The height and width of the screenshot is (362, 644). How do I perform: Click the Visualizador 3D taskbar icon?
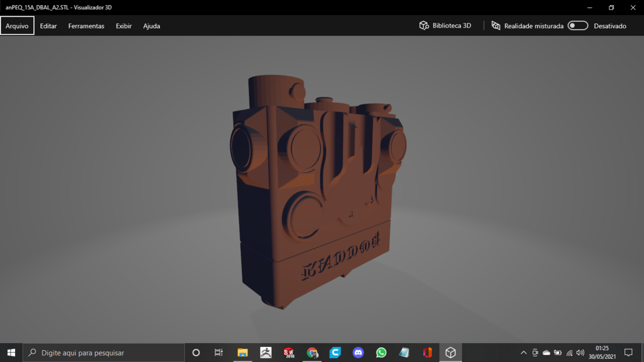pyautogui.click(x=450, y=353)
